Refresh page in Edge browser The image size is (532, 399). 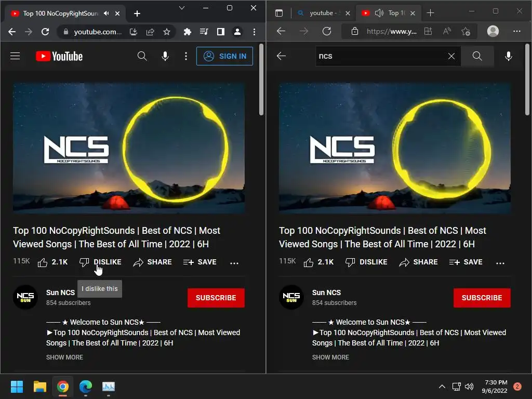327,31
